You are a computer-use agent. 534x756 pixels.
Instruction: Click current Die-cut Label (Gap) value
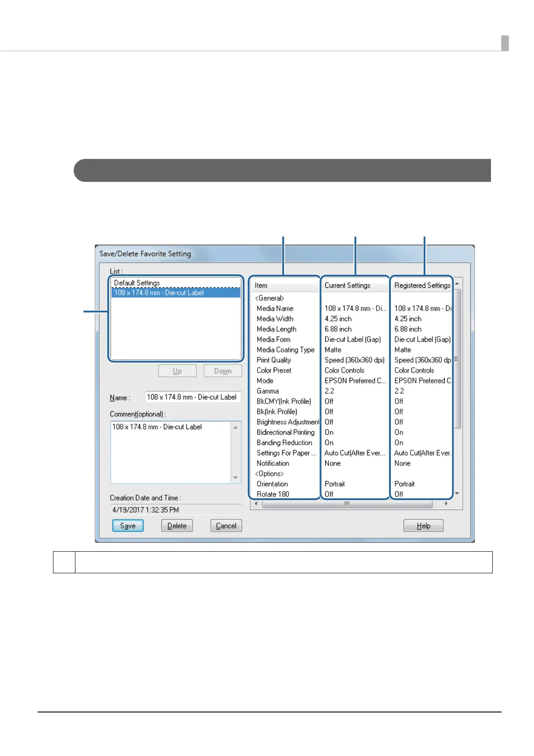pyautogui.click(x=353, y=339)
